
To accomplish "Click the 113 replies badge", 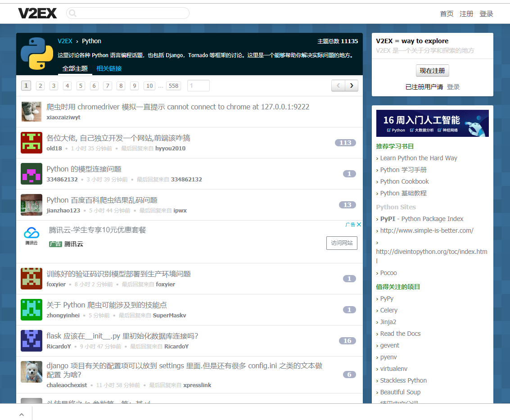I will tap(345, 143).
